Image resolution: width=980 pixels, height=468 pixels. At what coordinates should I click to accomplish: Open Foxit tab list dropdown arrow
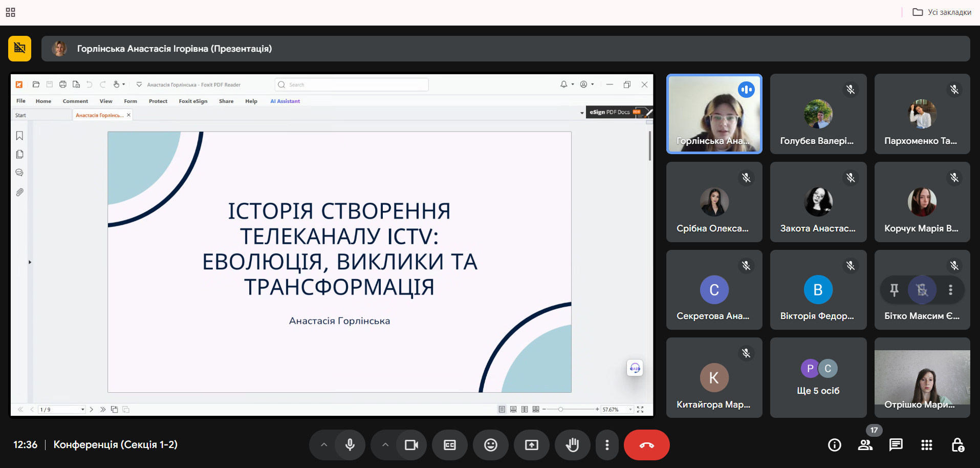tap(582, 113)
